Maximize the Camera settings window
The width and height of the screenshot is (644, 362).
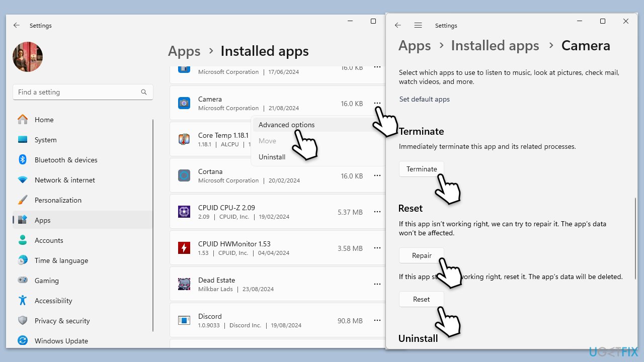point(603,21)
